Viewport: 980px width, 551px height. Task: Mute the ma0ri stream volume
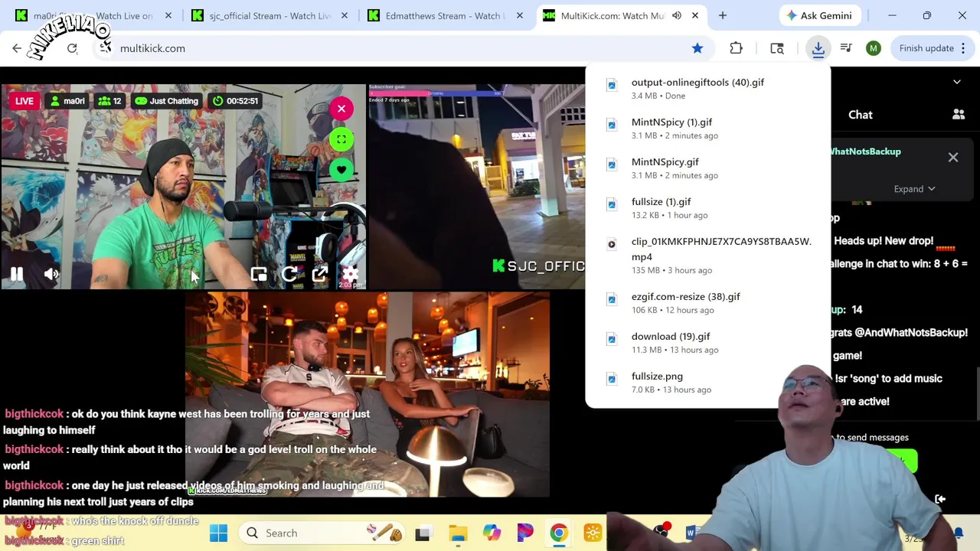51,274
